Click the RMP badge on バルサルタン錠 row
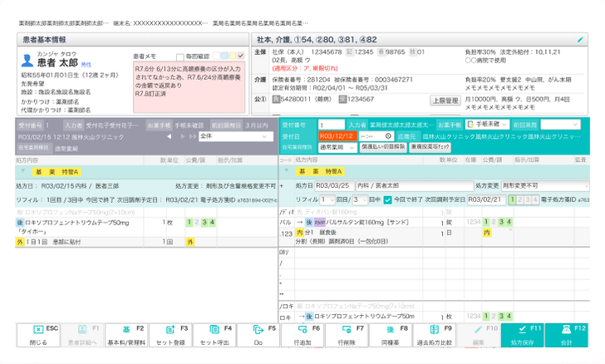Image resolution: width=605 pixels, height=364 pixels. pos(319,223)
